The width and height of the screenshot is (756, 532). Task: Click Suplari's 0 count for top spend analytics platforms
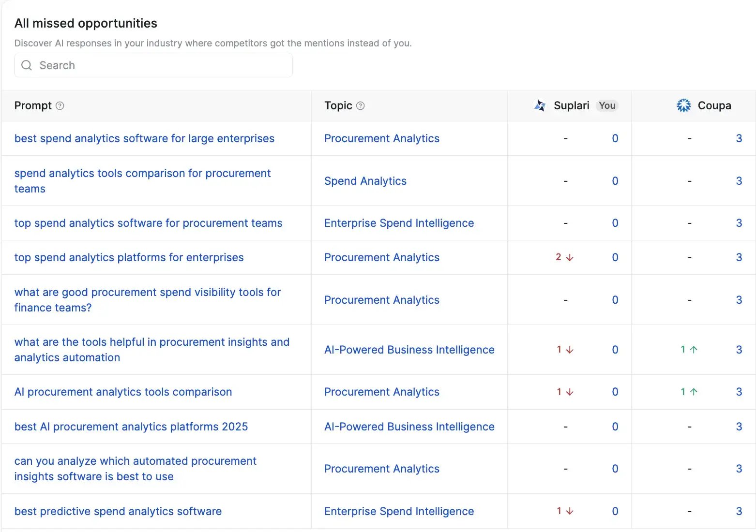[x=615, y=257]
